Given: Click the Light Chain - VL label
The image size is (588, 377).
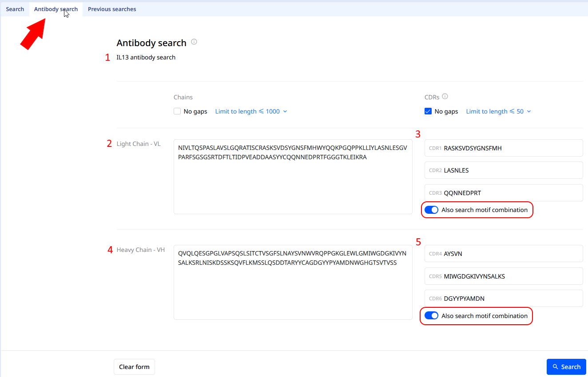Looking at the screenshot, I should coord(139,144).
